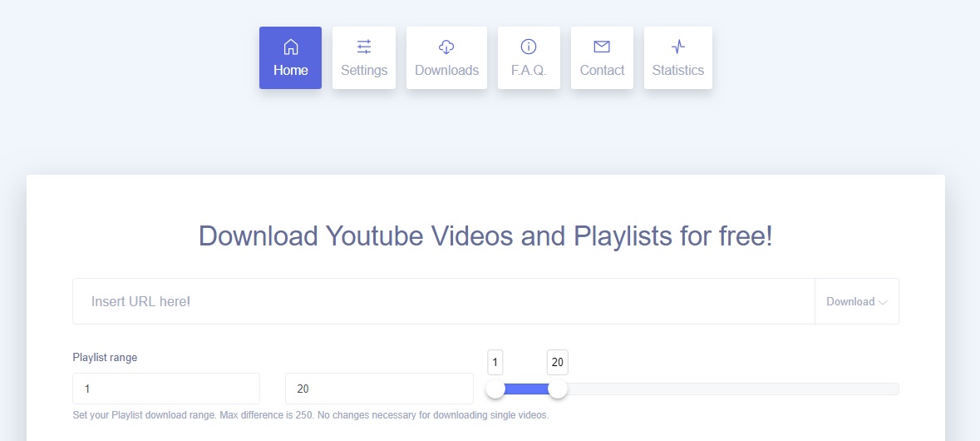The width and height of the screenshot is (980, 441).
Task: Click the right slider handle at 20
Action: coord(558,389)
